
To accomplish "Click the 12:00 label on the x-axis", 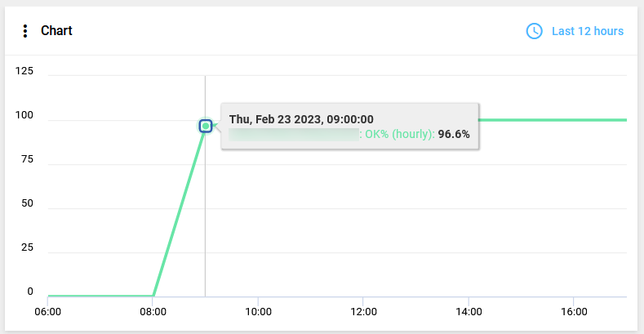I will [363, 311].
